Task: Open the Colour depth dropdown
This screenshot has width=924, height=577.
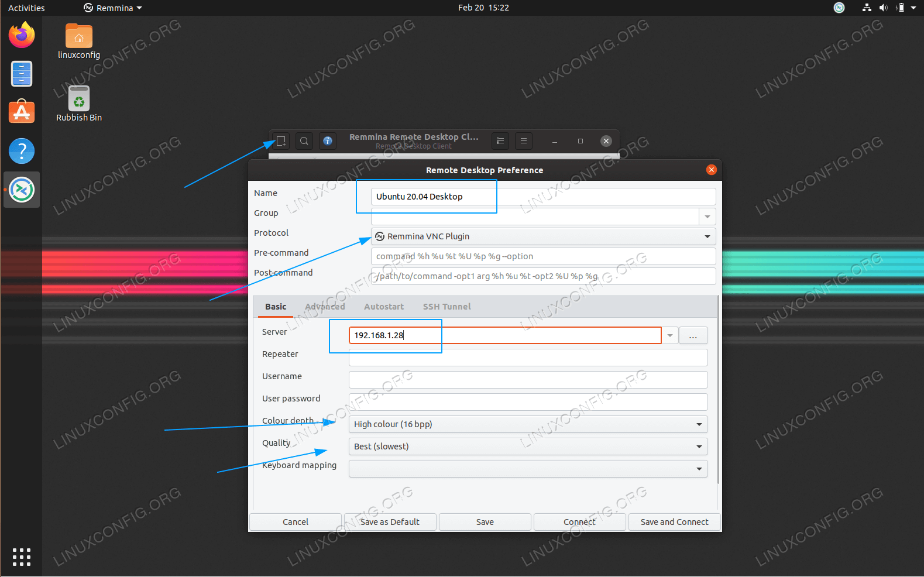Action: pos(528,424)
